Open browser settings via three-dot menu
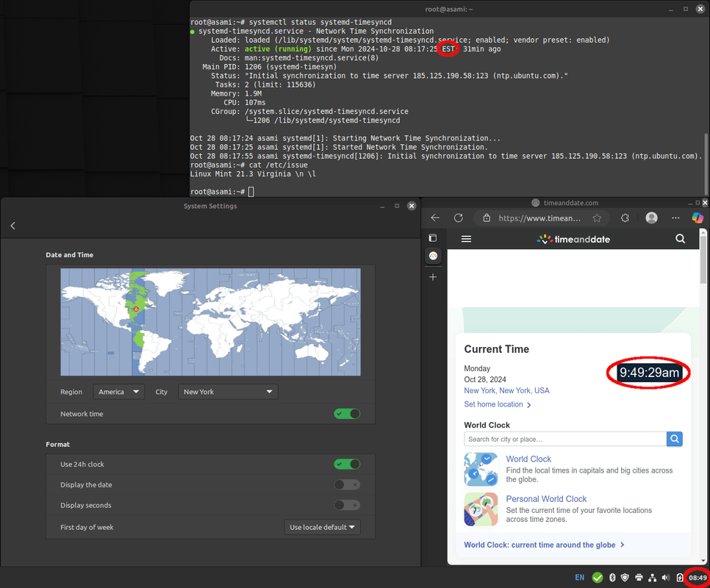The height and width of the screenshot is (588, 710). (675, 218)
